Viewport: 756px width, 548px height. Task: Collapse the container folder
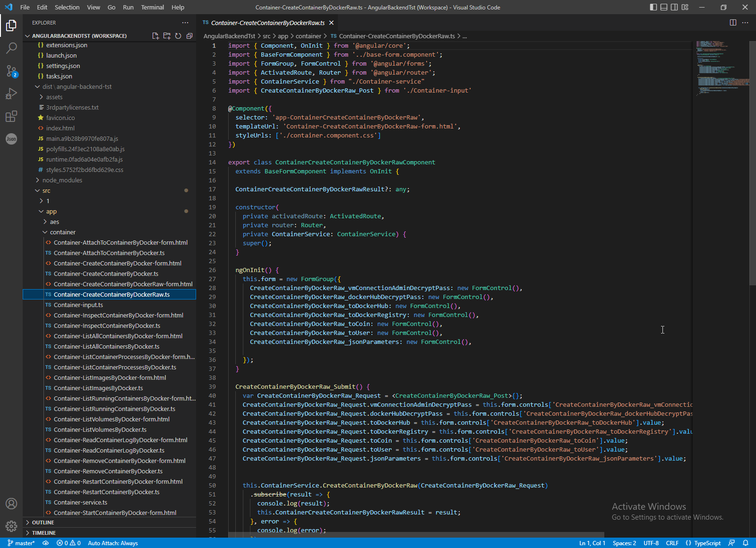(x=62, y=232)
